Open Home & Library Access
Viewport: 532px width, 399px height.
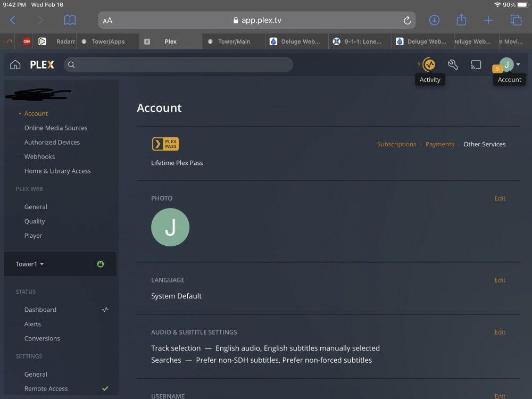(x=57, y=171)
